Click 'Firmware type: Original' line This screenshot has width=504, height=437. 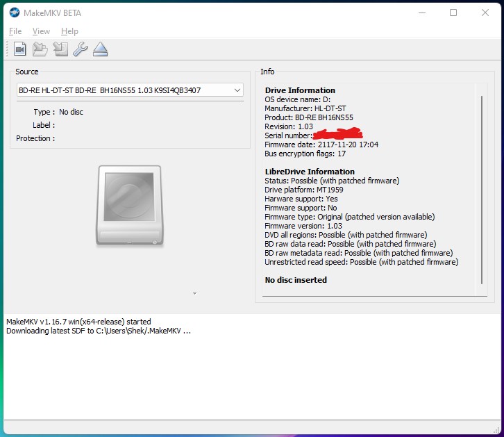[349, 216]
